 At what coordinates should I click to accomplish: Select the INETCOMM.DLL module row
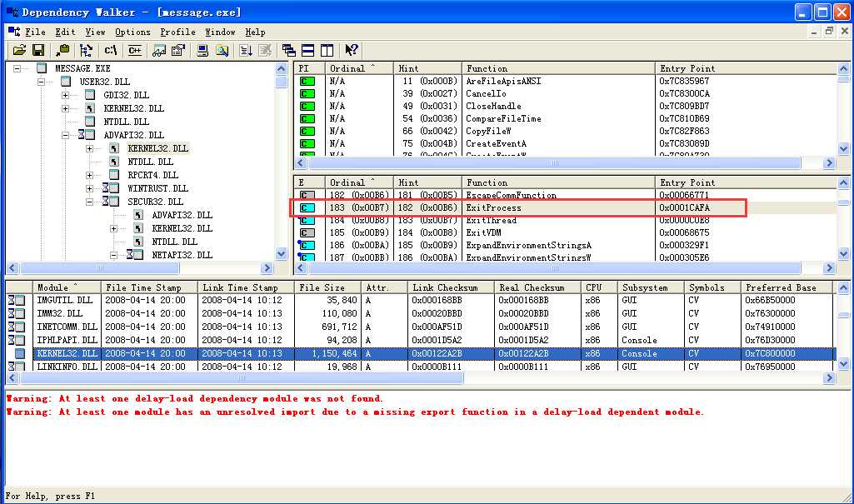click(419, 327)
